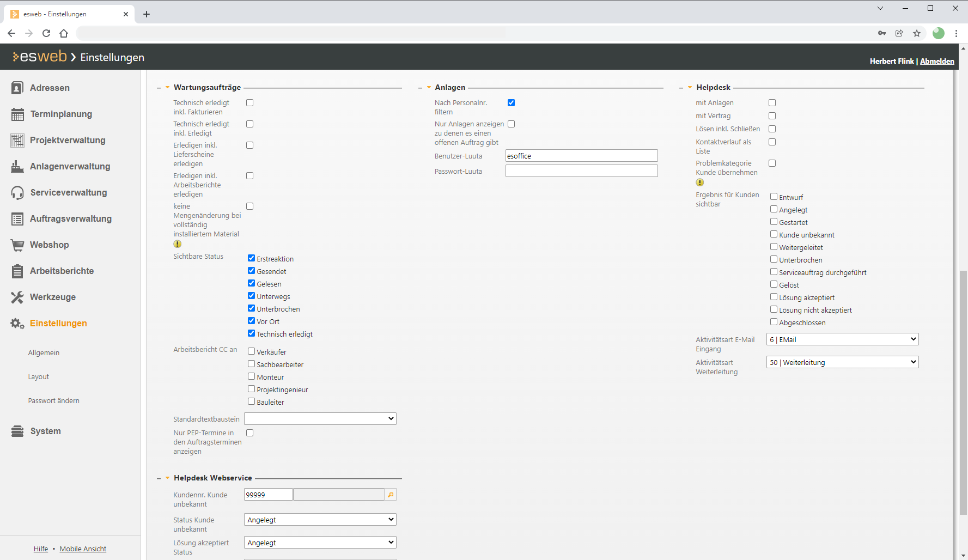Open Aktivitätsart Weiterleitung dropdown

pyautogui.click(x=843, y=362)
